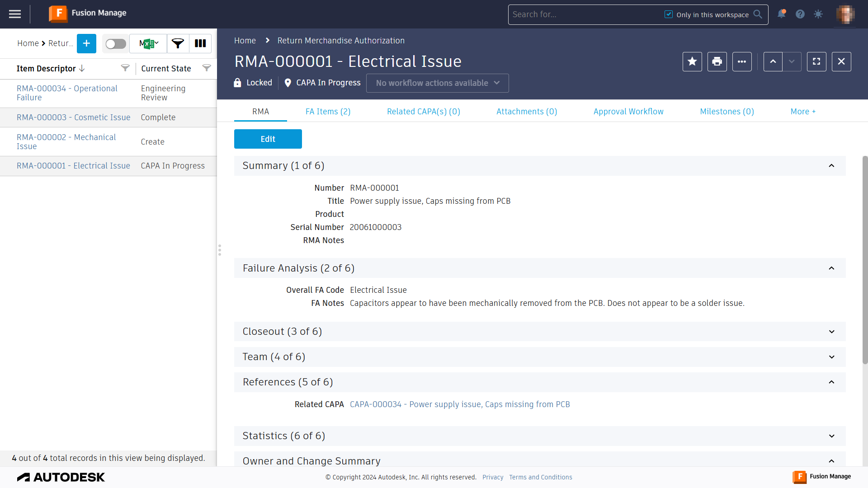Open the column chooser icon
This screenshot has height=488, width=868.
point(200,43)
